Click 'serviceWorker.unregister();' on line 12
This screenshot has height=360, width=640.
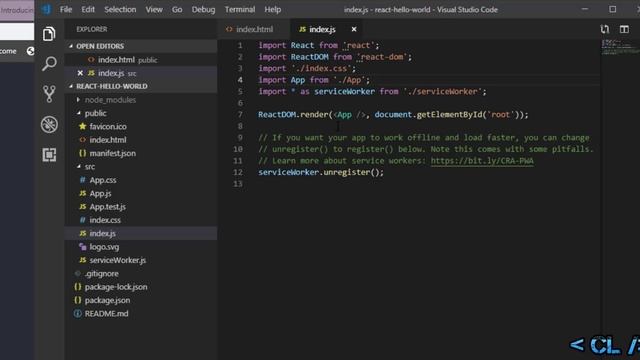pos(321,172)
